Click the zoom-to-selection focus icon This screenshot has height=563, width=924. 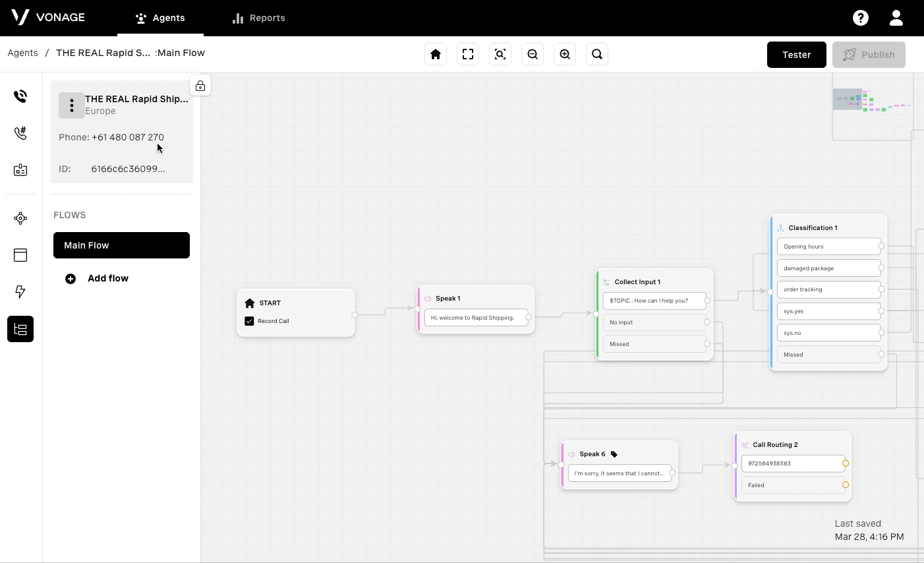pos(500,55)
